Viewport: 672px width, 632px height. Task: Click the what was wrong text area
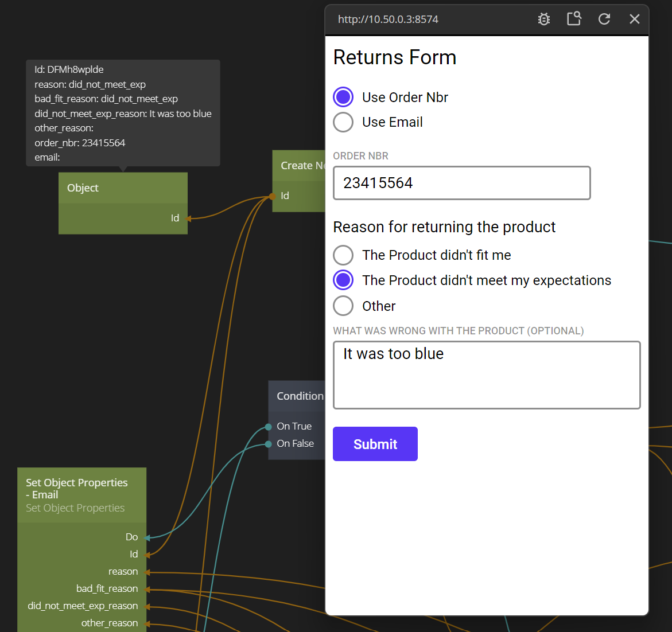point(486,375)
